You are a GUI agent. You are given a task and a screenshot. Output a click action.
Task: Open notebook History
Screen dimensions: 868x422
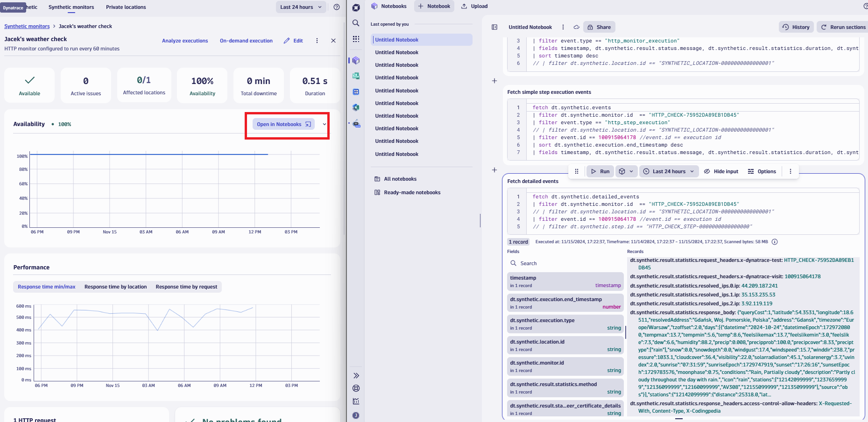point(796,27)
